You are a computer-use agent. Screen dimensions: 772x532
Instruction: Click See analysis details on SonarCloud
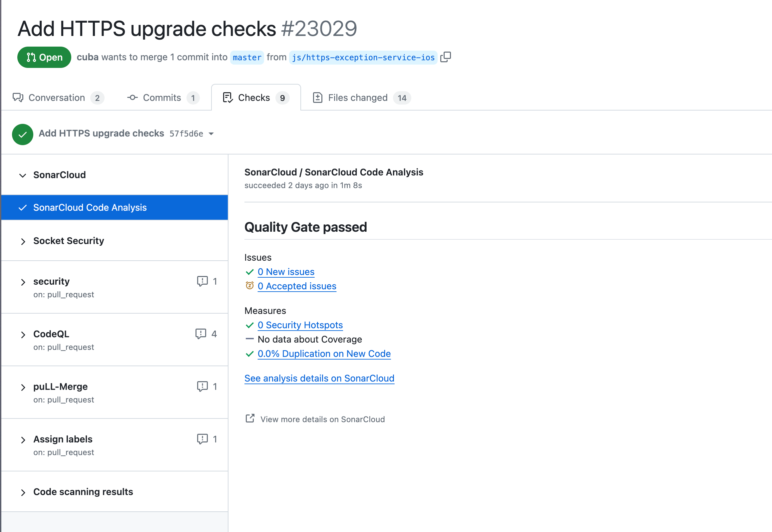pos(319,378)
